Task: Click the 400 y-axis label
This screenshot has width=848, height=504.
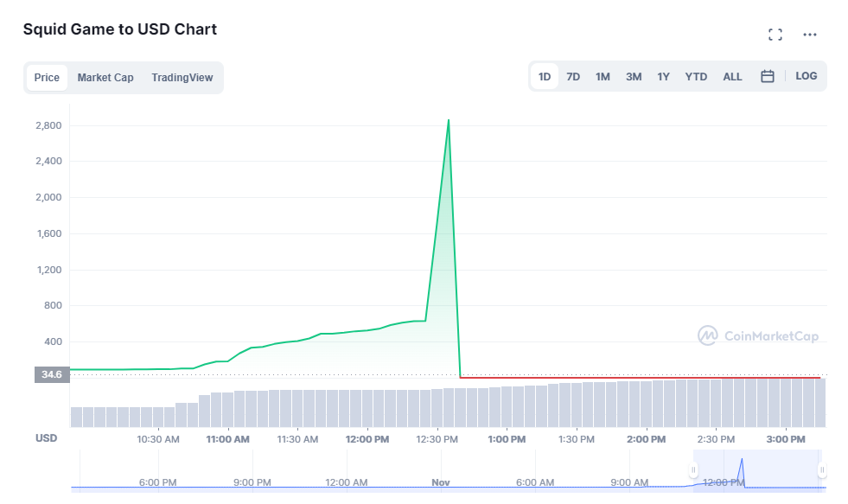Action: (x=53, y=341)
